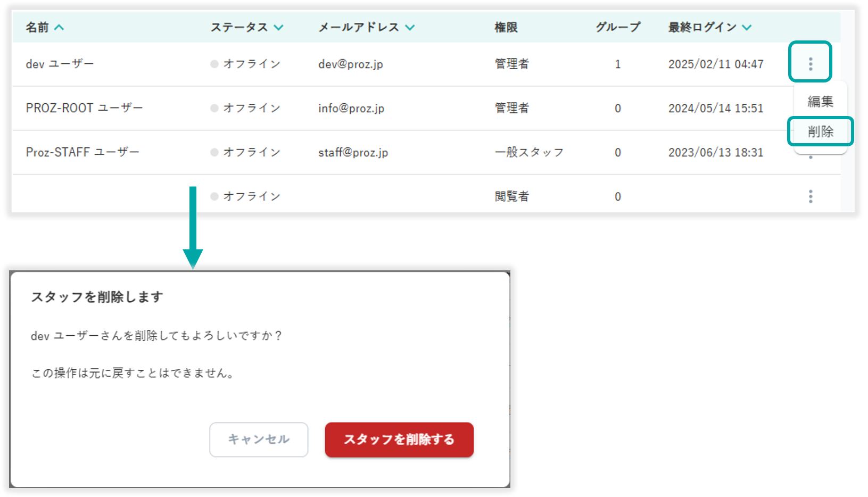The width and height of the screenshot is (868, 497).
Task: Toggle the 名前 column sort arrow
Action: [59, 27]
